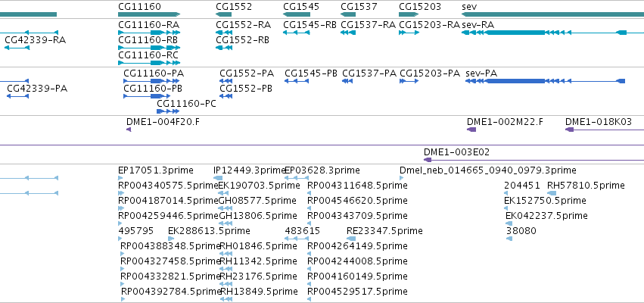This screenshot has width=644, height=303.
Task: Select the CG11160-RB transcript label
Action: (x=148, y=40)
